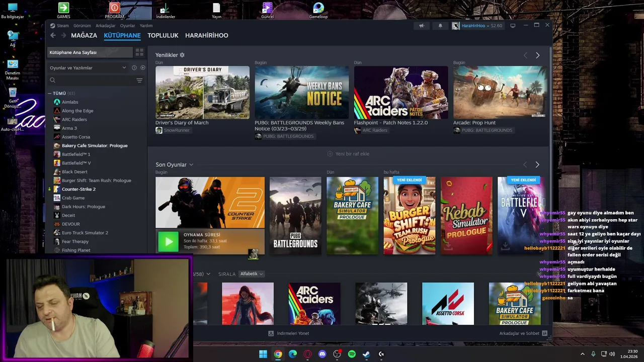
Task: Open Burger Shift Team Rush Prologue cover
Action: coord(410,215)
